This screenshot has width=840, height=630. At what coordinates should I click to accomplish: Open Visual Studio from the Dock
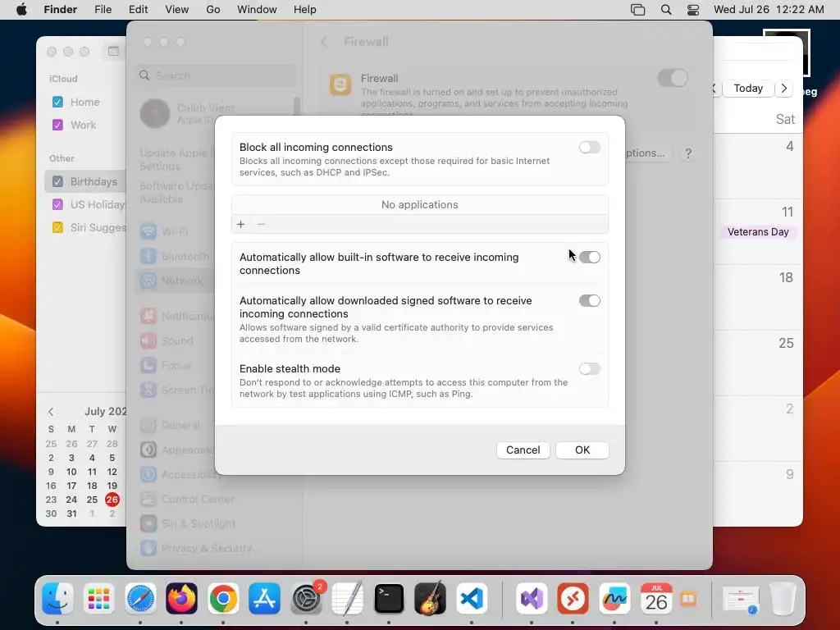coord(532,598)
